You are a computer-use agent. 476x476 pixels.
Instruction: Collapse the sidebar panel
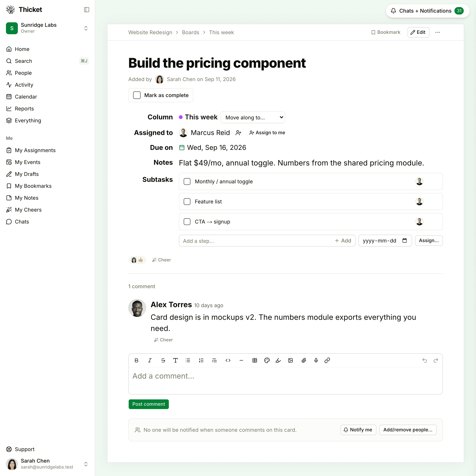pos(86,10)
